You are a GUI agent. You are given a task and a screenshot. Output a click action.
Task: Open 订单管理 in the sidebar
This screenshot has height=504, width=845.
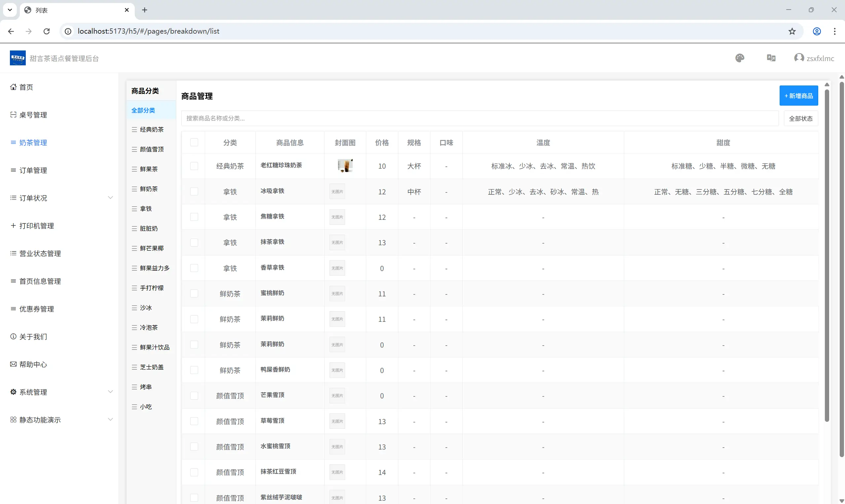33,170
